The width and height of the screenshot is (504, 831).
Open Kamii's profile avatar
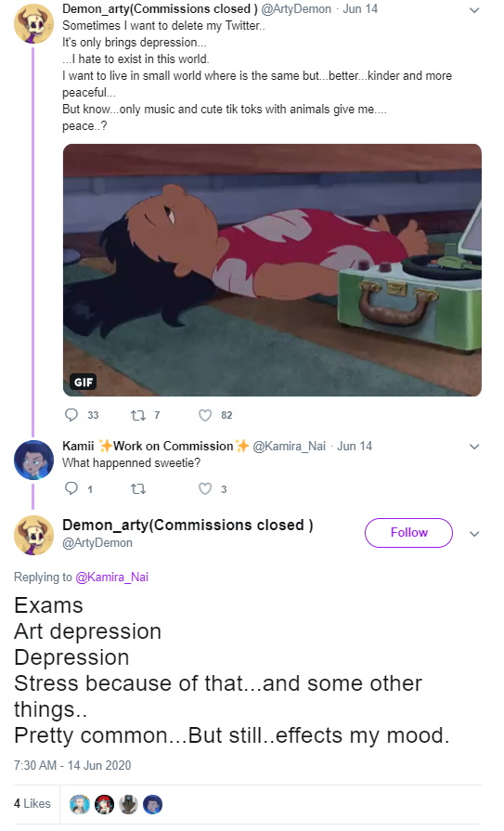[33, 460]
